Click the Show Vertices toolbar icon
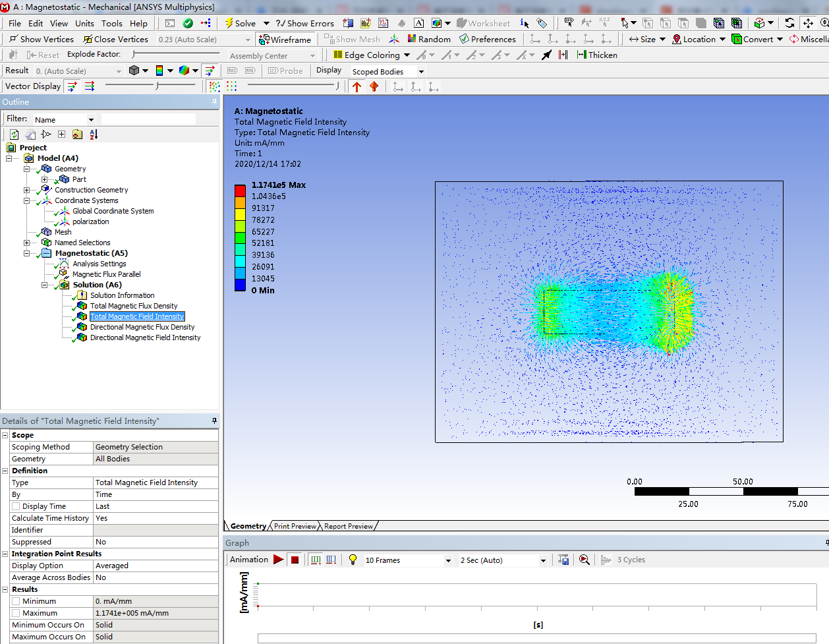829x644 pixels. [13, 39]
